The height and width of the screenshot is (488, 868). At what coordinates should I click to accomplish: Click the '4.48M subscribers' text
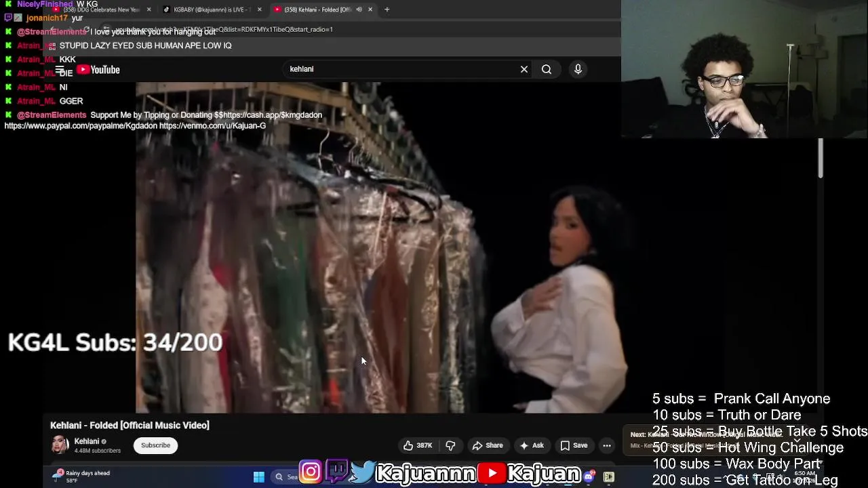98,451
